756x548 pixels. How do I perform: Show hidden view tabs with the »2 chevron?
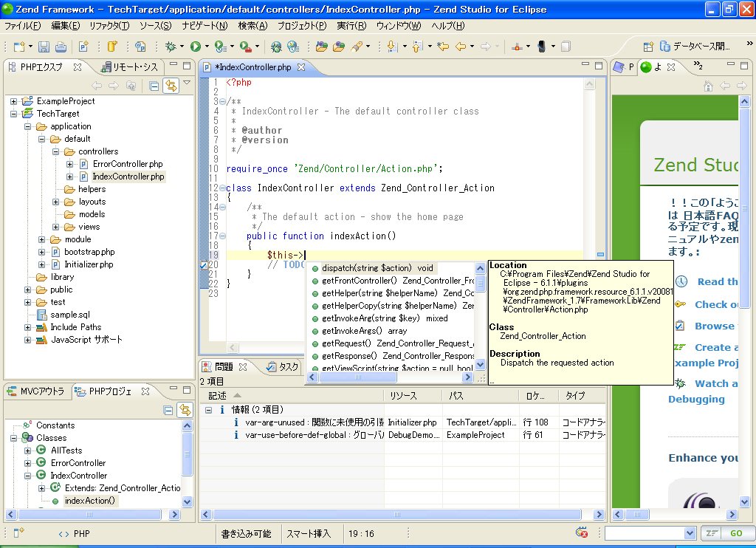click(698, 66)
